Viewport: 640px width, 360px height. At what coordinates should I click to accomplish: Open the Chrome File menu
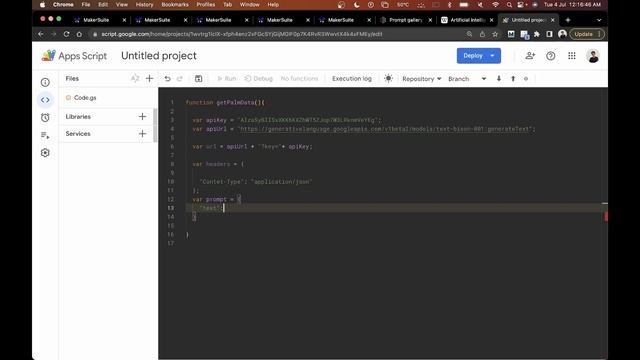tap(86, 5)
